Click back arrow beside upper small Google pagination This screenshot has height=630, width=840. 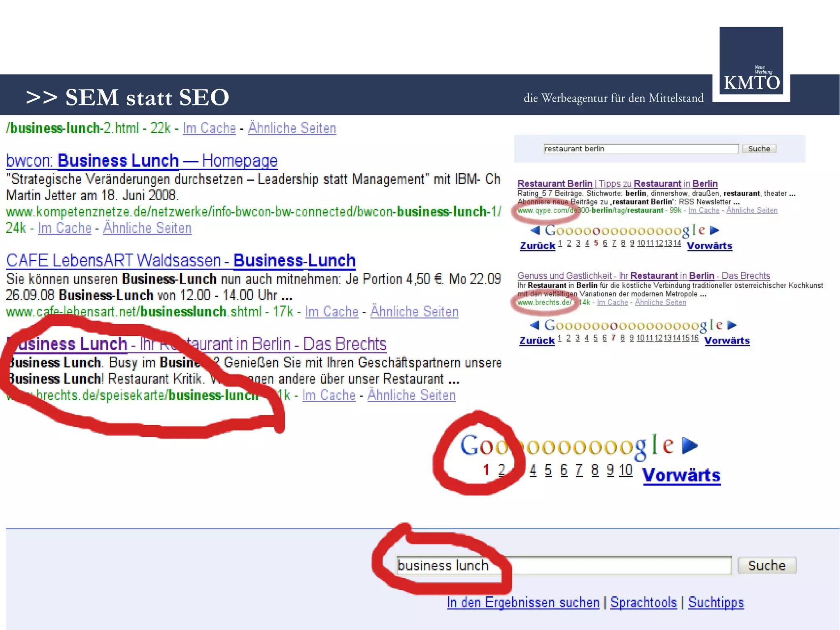(x=535, y=230)
